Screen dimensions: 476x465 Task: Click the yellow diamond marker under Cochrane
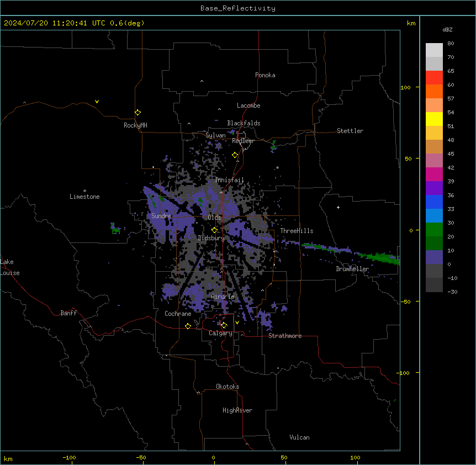188,326
